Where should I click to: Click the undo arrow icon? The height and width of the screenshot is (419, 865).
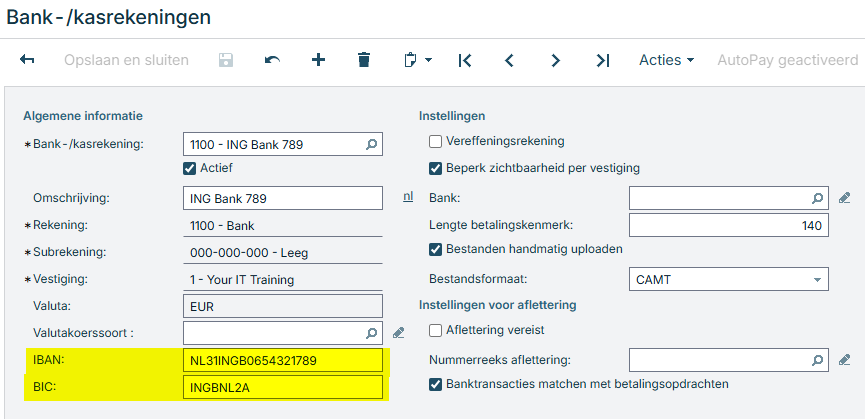click(272, 60)
